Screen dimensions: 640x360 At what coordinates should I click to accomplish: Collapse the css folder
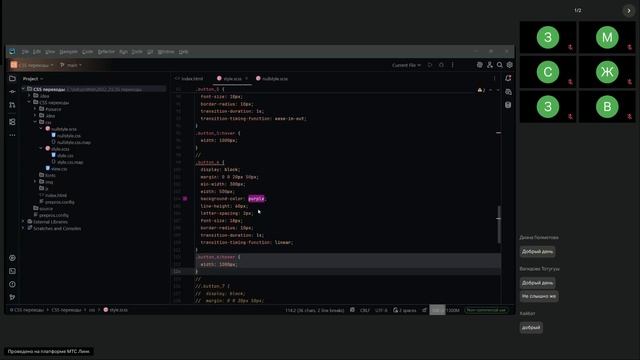35,122
